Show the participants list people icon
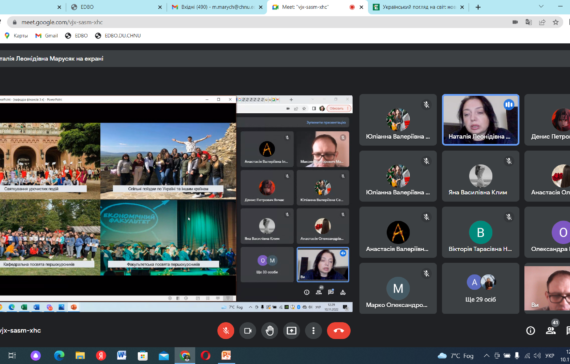 pyautogui.click(x=551, y=330)
